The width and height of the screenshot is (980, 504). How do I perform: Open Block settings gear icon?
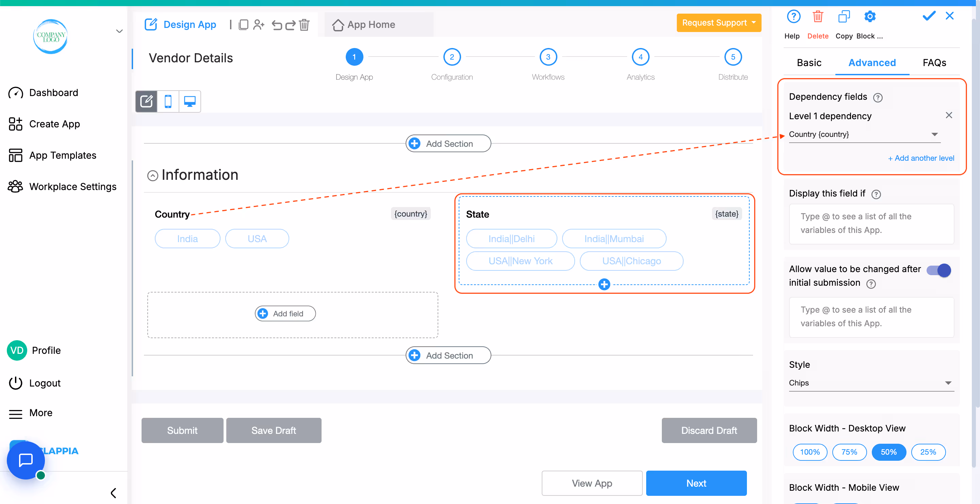pos(870,17)
